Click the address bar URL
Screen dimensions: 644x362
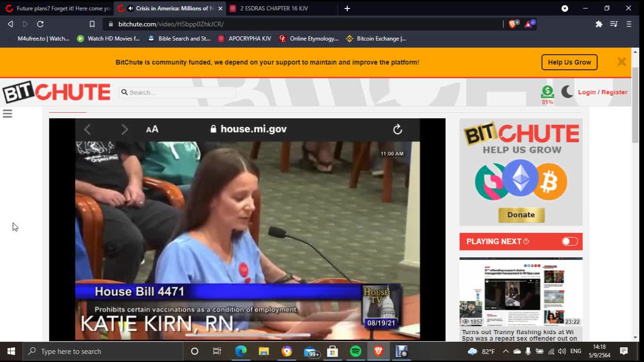click(171, 24)
